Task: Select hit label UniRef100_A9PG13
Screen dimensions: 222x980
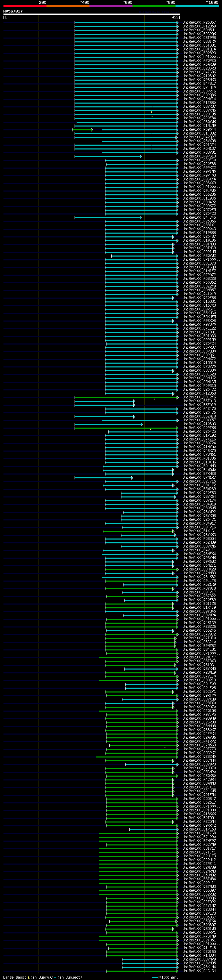Action: [x=199, y=156]
